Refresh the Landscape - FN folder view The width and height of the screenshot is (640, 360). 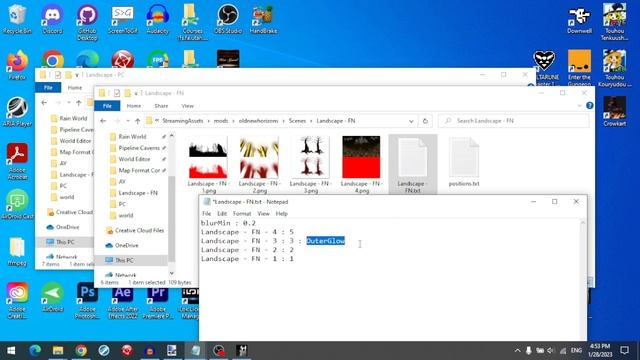pos(425,121)
